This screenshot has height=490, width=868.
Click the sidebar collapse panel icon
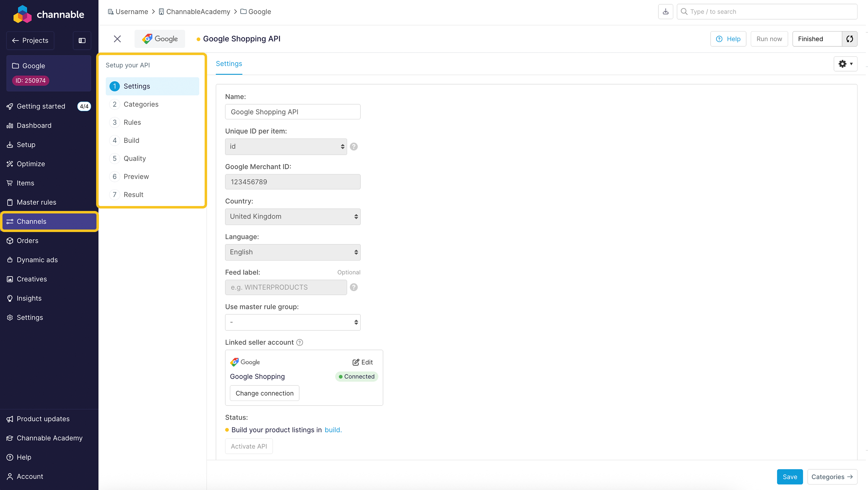tap(82, 41)
